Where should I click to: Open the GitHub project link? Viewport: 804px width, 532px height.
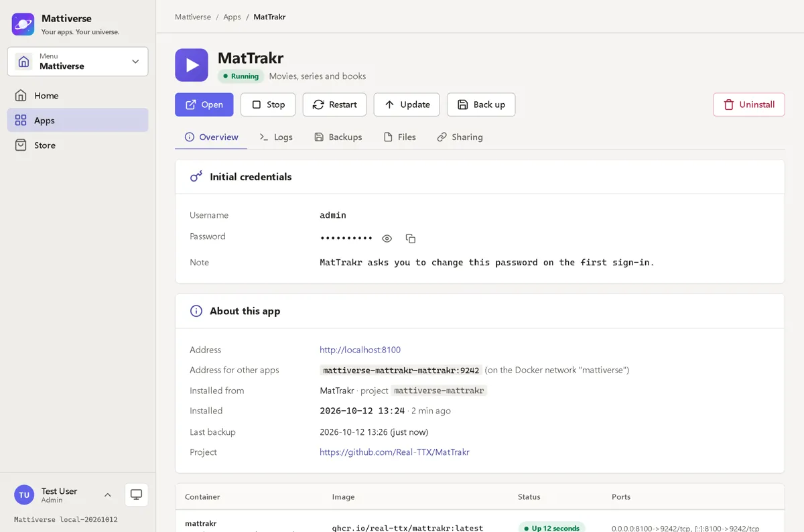pyautogui.click(x=395, y=452)
